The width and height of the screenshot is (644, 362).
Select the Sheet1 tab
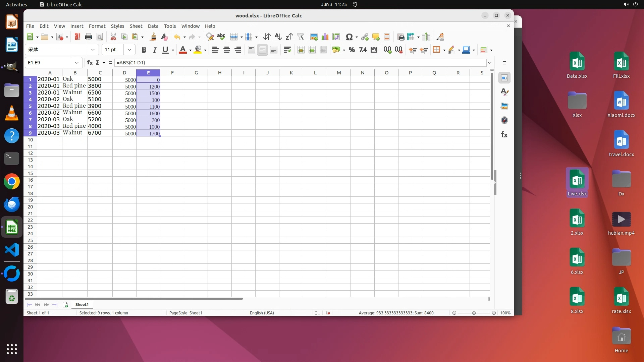pyautogui.click(x=82, y=305)
